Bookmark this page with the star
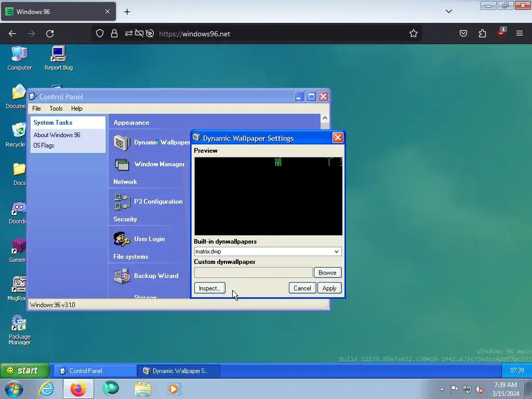 (x=413, y=34)
